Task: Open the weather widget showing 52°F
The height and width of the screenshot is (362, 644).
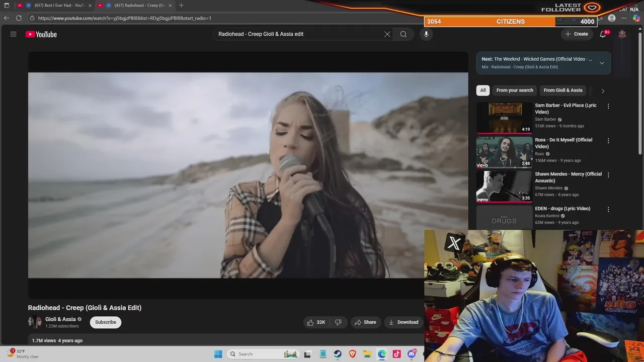Action: click(x=24, y=354)
